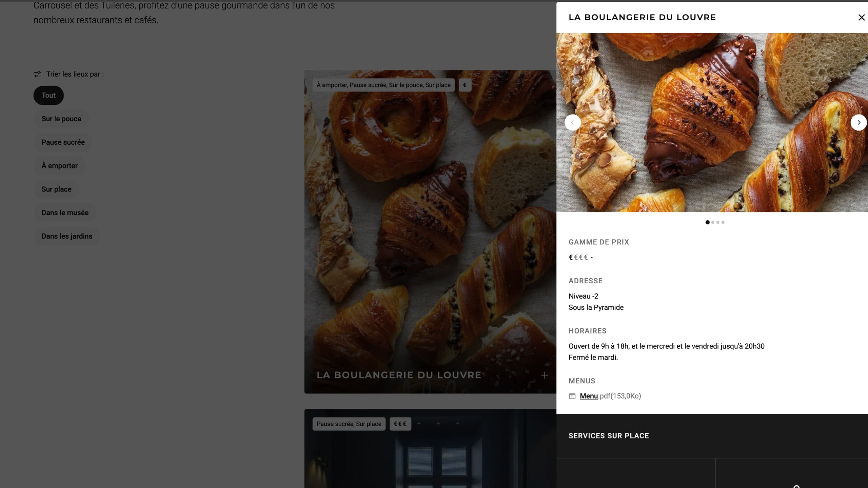Click the 'SERVICES SUR PLACE' heading

point(609,436)
